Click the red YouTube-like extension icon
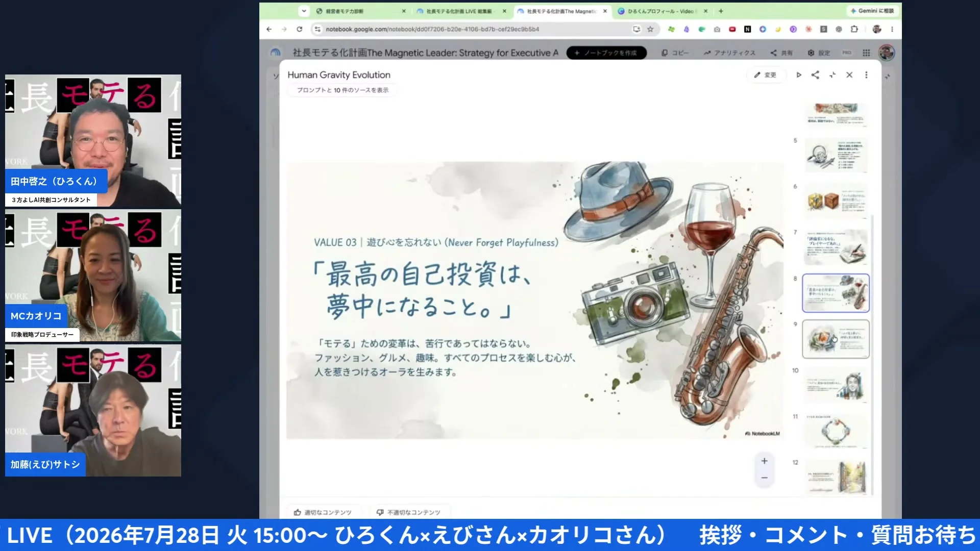980x551 pixels. pyautogui.click(x=732, y=29)
